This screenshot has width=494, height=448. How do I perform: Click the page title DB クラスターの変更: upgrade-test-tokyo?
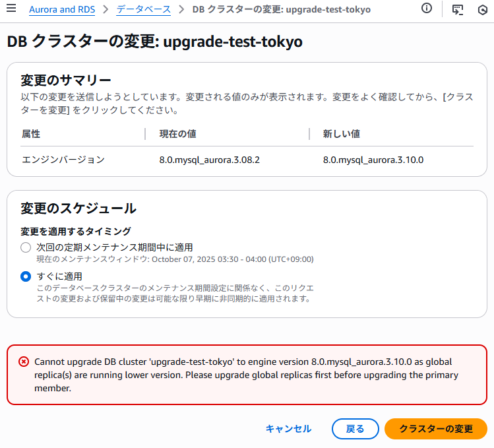coord(155,42)
